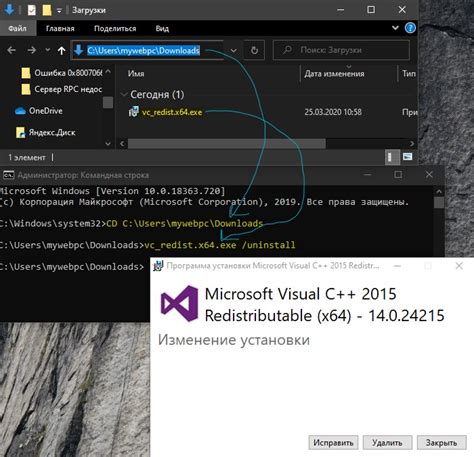The width and height of the screenshot is (474, 457).
Task: Open address bar history dropdown
Action: pyautogui.click(x=234, y=51)
